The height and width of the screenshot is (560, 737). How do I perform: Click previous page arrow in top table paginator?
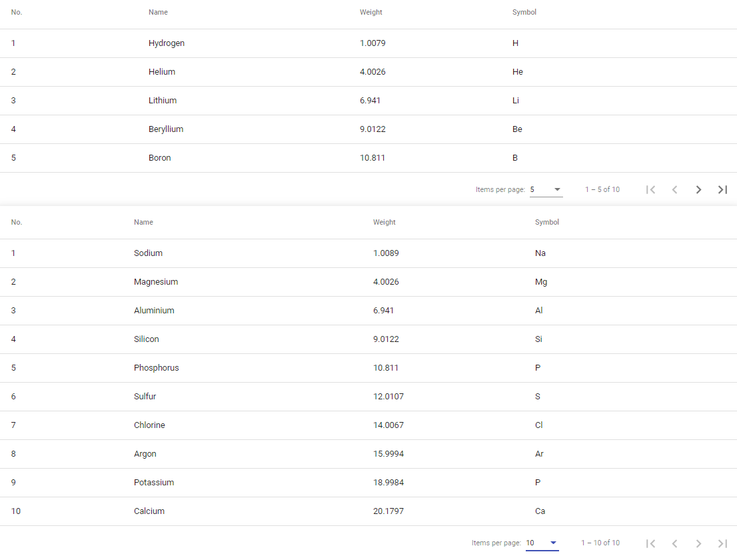(x=674, y=189)
